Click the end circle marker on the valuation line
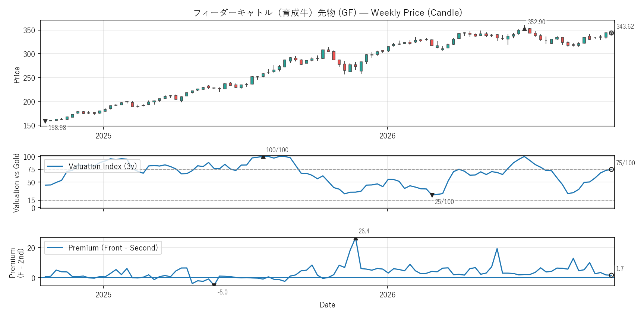644x316 pixels. [x=611, y=169]
